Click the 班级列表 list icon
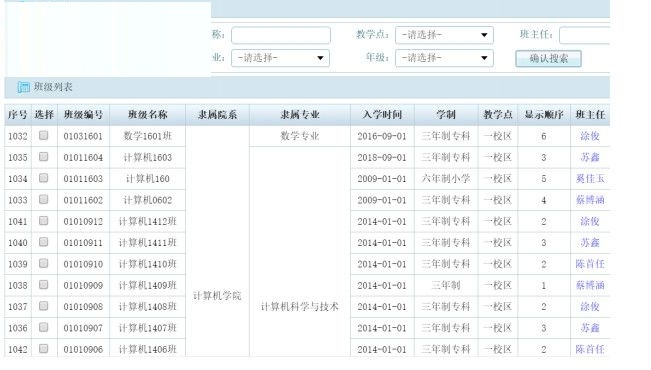 [24, 87]
